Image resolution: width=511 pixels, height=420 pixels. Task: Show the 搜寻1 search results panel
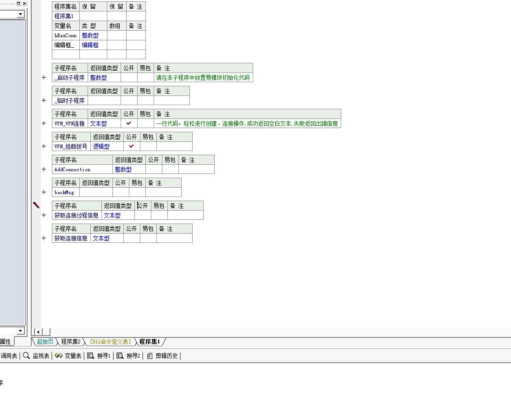coord(99,356)
